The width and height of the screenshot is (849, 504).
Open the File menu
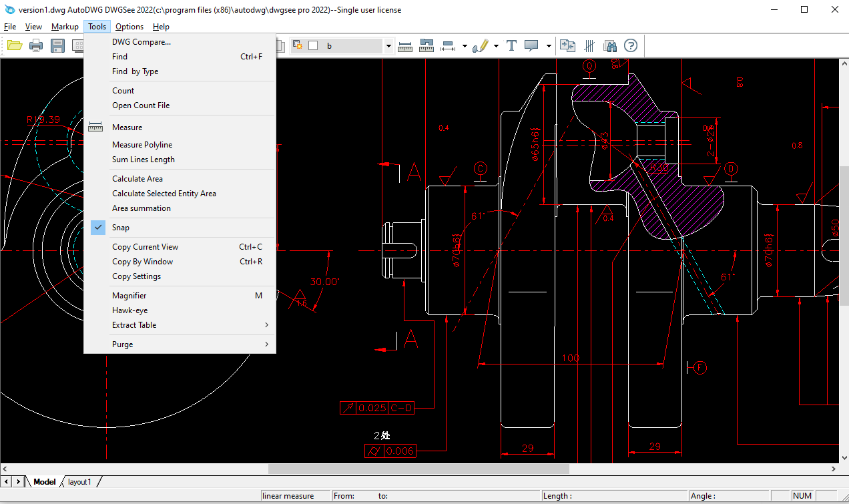tap(10, 27)
